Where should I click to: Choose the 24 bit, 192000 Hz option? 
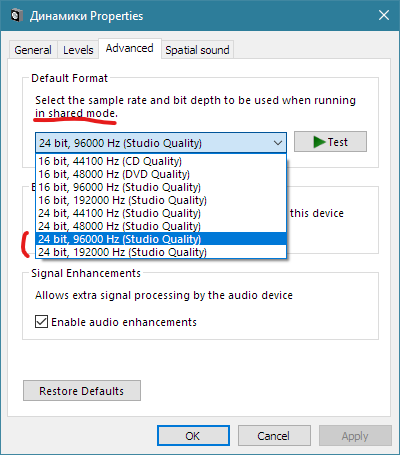(x=161, y=252)
